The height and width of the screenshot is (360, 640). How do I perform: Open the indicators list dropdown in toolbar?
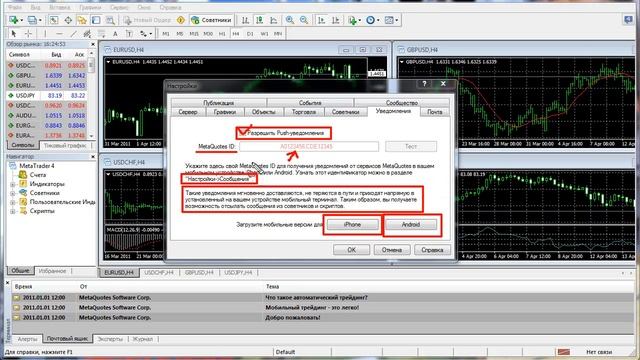click(360, 20)
